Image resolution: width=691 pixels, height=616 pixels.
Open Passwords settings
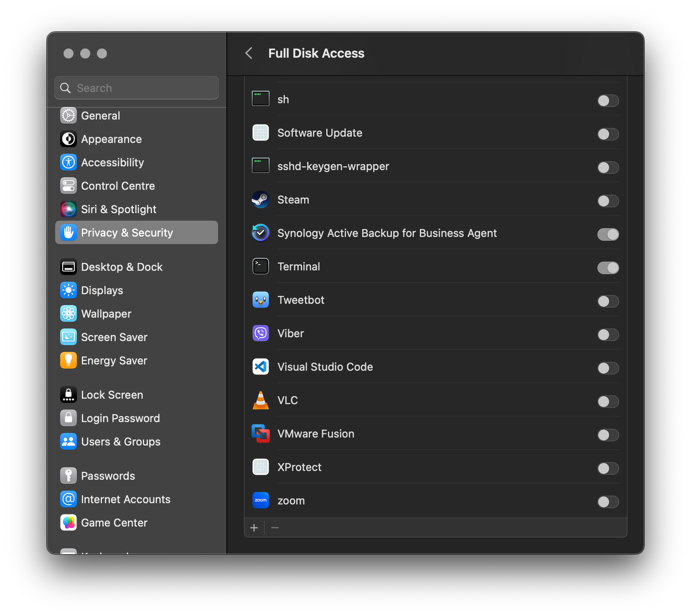[137, 476]
